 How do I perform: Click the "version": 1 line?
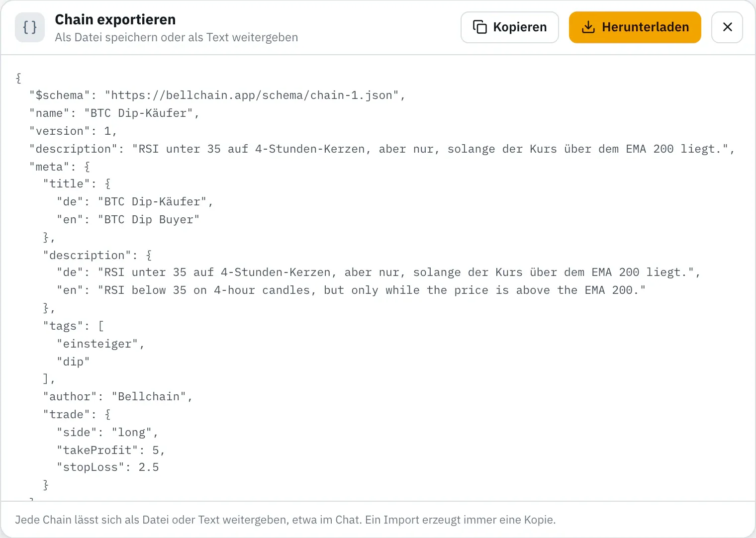(73, 131)
